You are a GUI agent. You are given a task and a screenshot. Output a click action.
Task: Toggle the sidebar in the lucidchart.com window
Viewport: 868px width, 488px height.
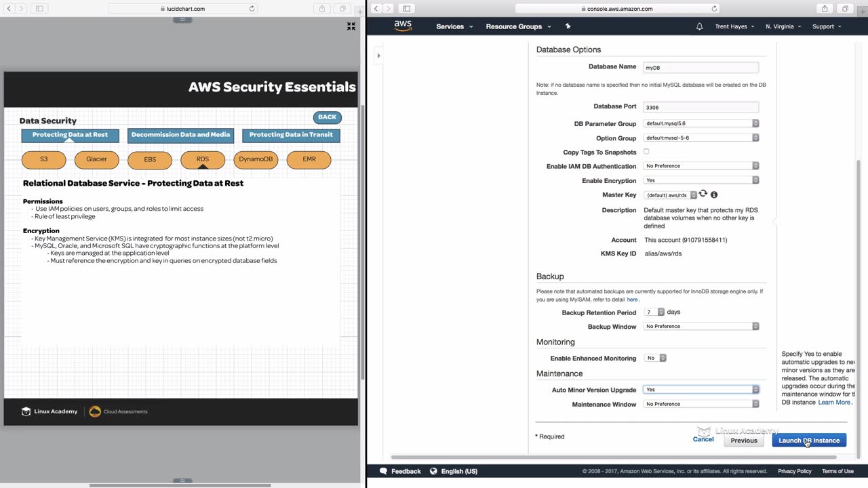pos(39,9)
